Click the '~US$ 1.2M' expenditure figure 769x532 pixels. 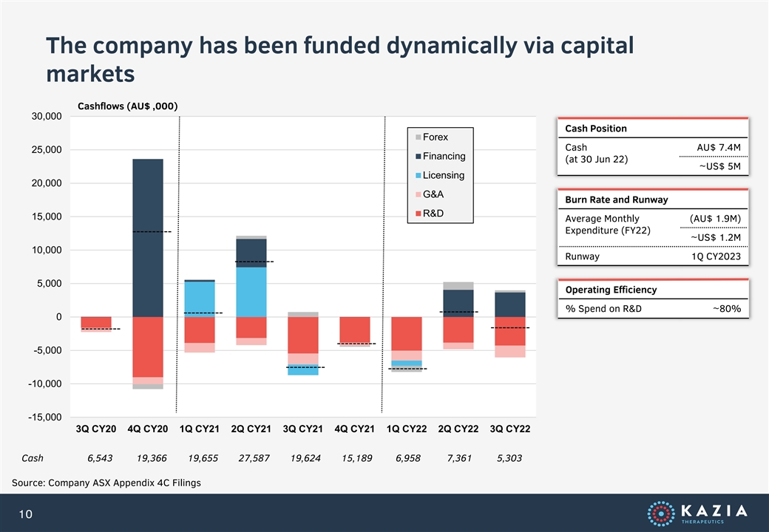click(x=716, y=238)
